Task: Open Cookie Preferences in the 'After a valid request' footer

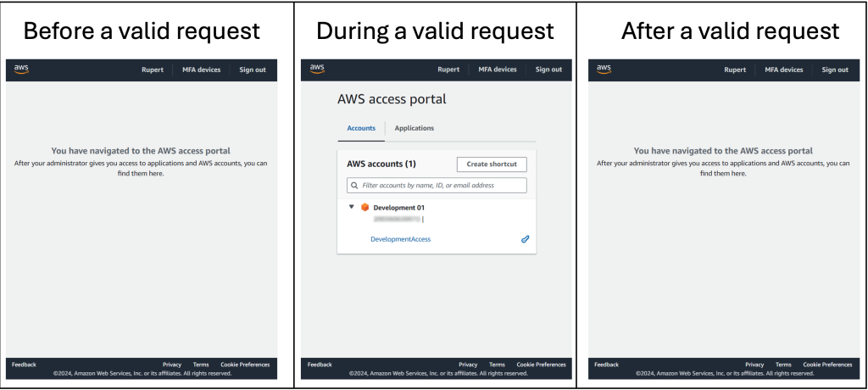Action: tap(827, 365)
